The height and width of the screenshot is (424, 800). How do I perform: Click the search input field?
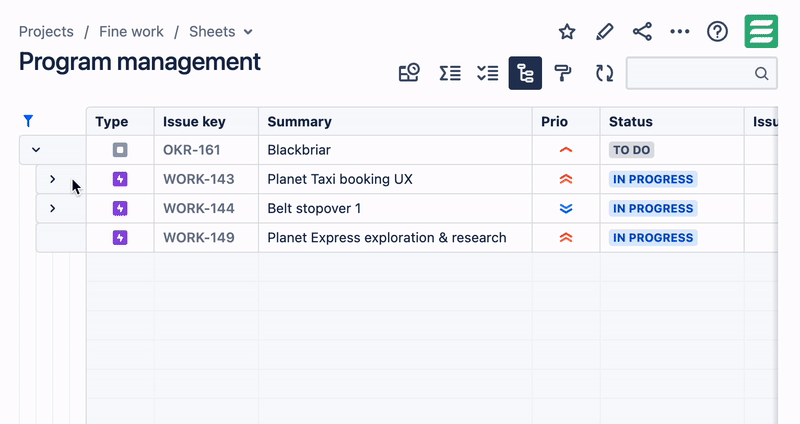click(x=690, y=73)
